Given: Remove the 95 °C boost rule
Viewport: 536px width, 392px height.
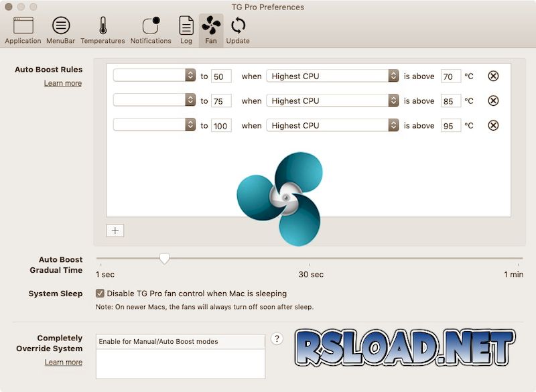Looking at the screenshot, I should point(493,125).
